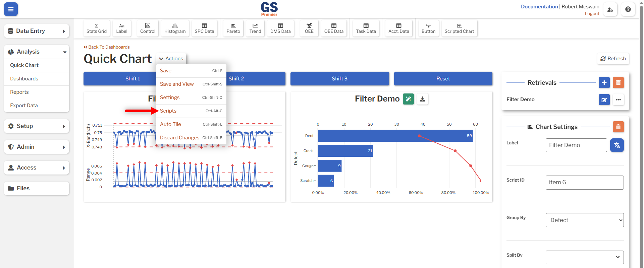
Task: Click the Logout link
Action: [x=592, y=14]
